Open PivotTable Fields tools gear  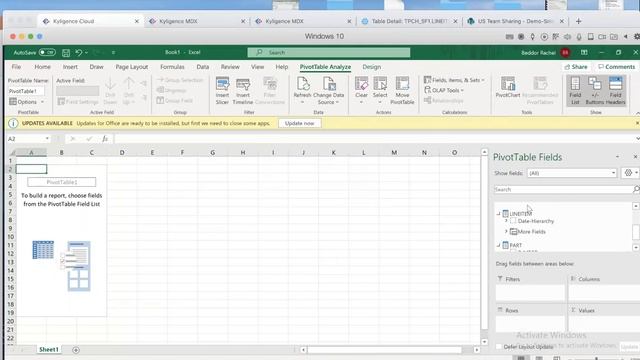629,173
